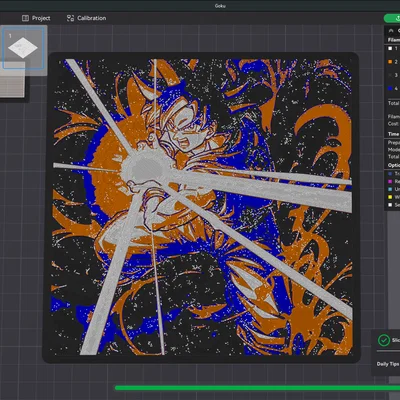Screen dimensions: 400x400
Task: Click the orange filament 2 swatch
Action: click(390, 62)
